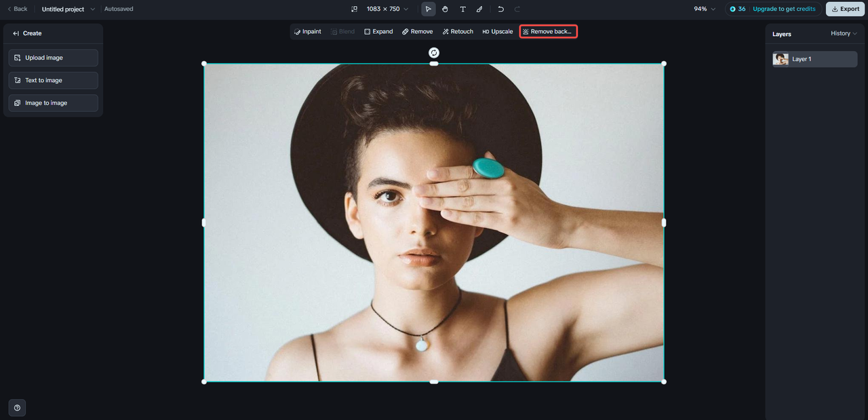The height and width of the screenshot is (420, 868).
Task: Click the Remove background tool
Action: pyautogui.click(x=548, y=32)
